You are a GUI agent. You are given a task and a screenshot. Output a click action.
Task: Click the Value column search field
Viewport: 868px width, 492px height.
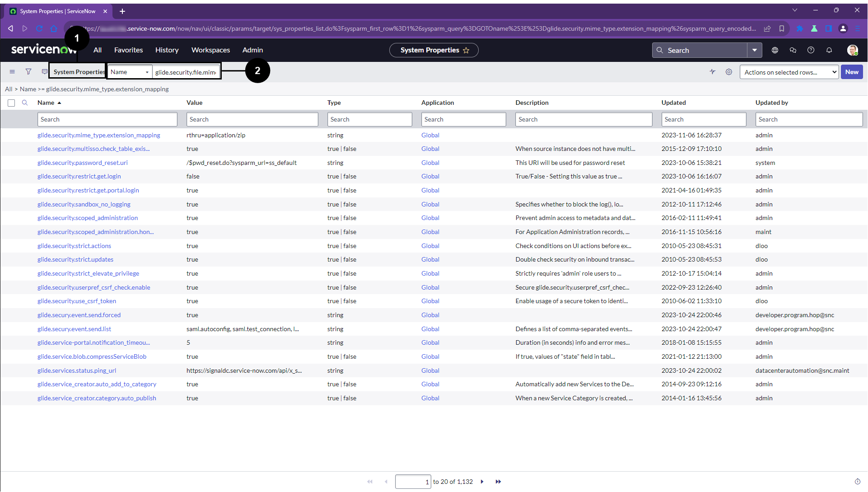(252, 119)
